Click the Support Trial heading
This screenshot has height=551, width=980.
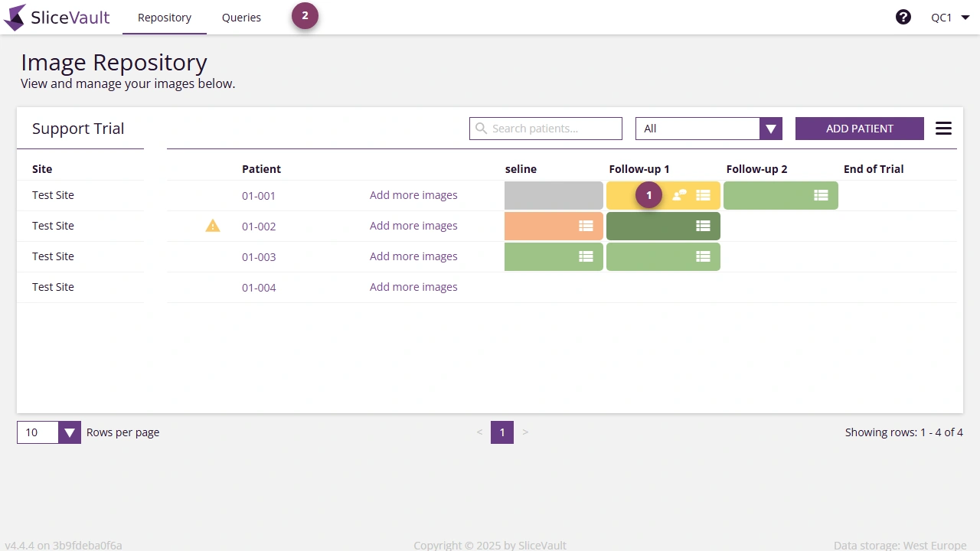coord(78,129)
